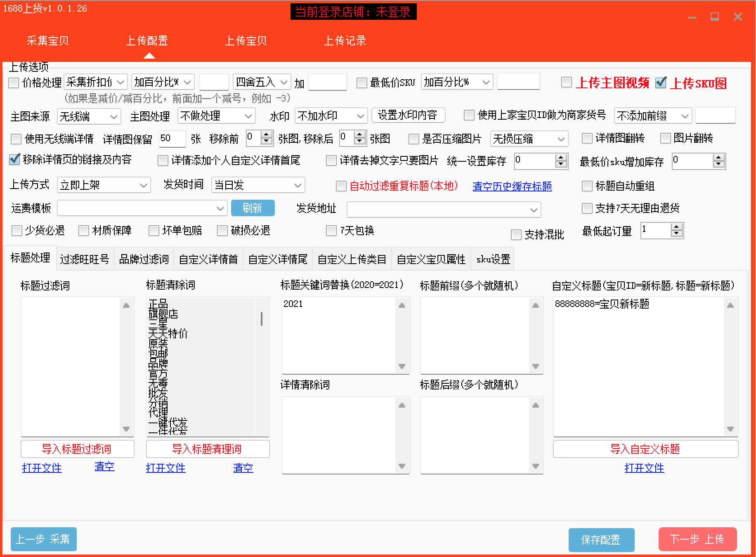The image size is (756, 557).
Task: Go back with 上一步 采集
Action: (43, 539)
